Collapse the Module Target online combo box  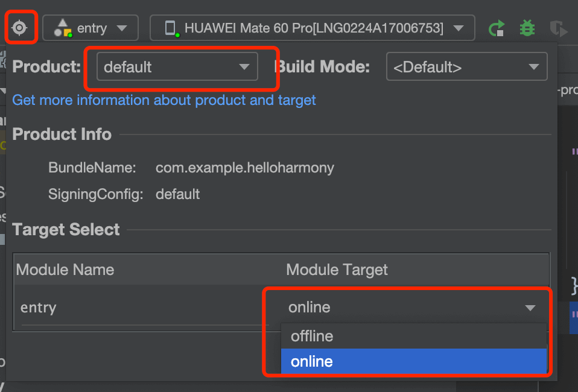tap(530, 308)
